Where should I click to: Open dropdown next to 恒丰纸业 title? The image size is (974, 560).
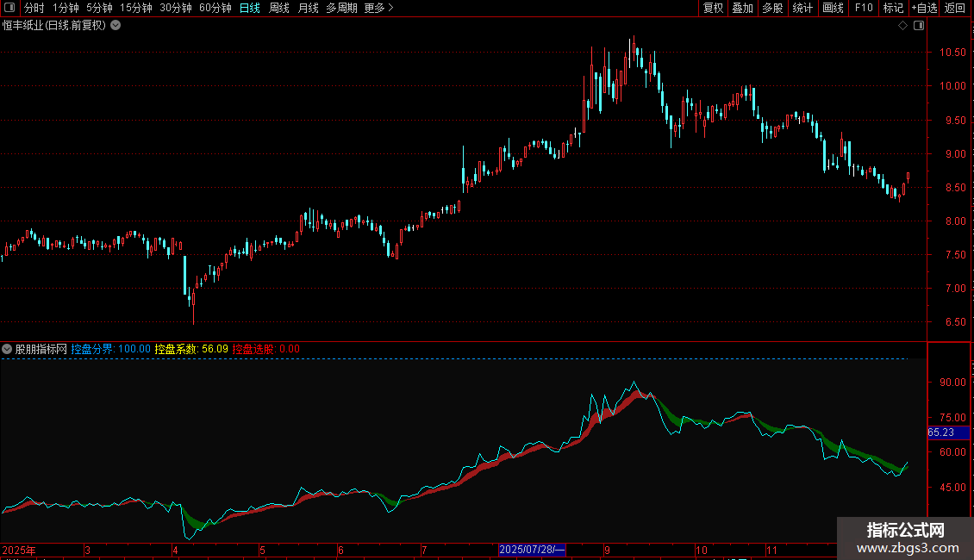click(x=116, y=26)
